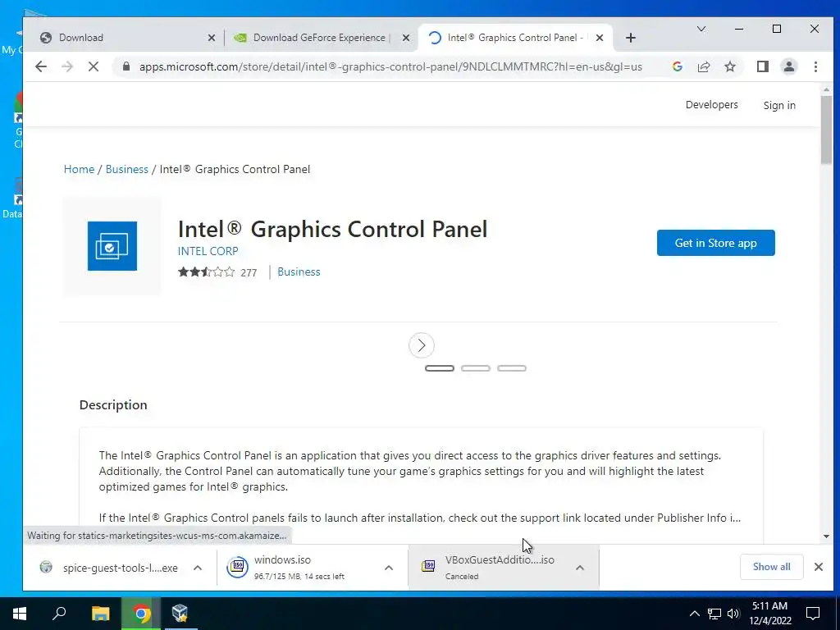Open the Google icon in address bar
The image size is (840, 630).
pyautogui.click(x=677, y=66)
